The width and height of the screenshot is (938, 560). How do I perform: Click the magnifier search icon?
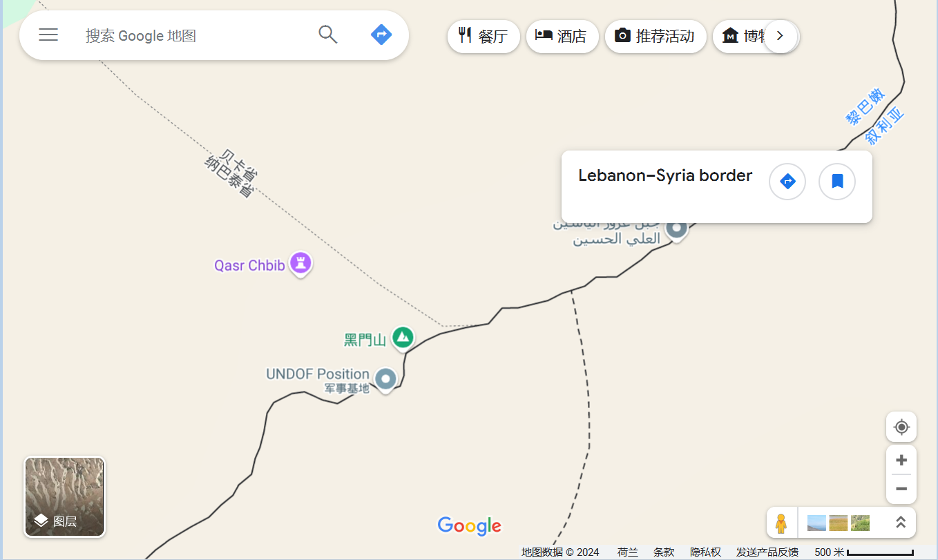(328, 35)
